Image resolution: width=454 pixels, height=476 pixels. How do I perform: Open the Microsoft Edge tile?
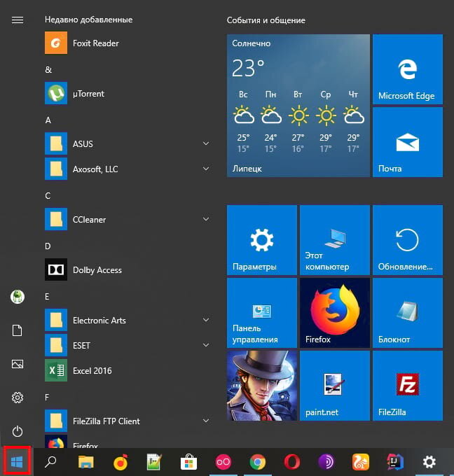(408, 69)
